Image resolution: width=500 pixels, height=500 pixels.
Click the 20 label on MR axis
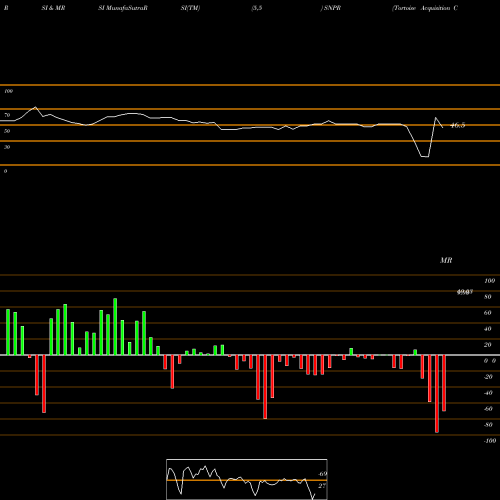click(488, 345)
